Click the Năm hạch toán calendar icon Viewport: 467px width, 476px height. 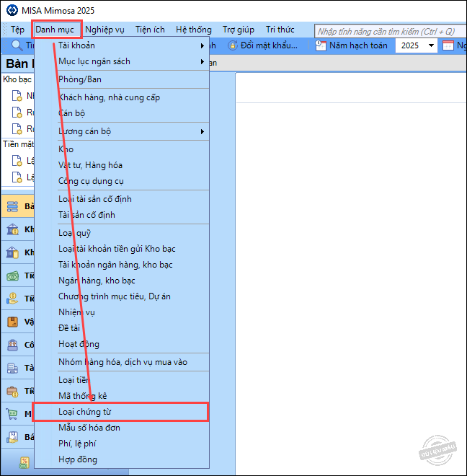pos(321,45)
